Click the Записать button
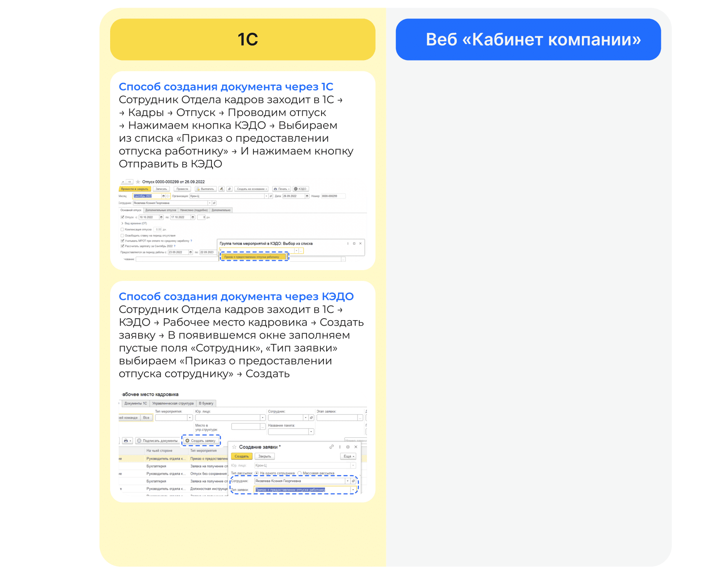This screenshot has width=704, height=588. pos(161,189)
